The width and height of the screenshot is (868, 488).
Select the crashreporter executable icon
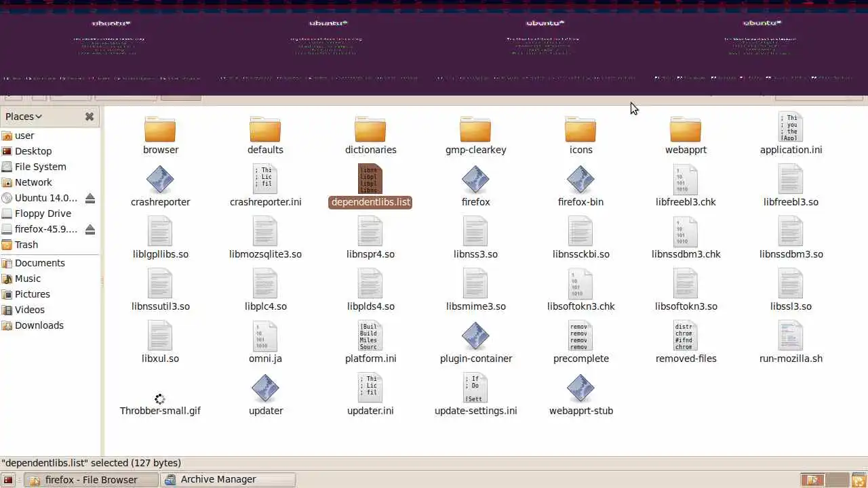(x=160, y=180)
